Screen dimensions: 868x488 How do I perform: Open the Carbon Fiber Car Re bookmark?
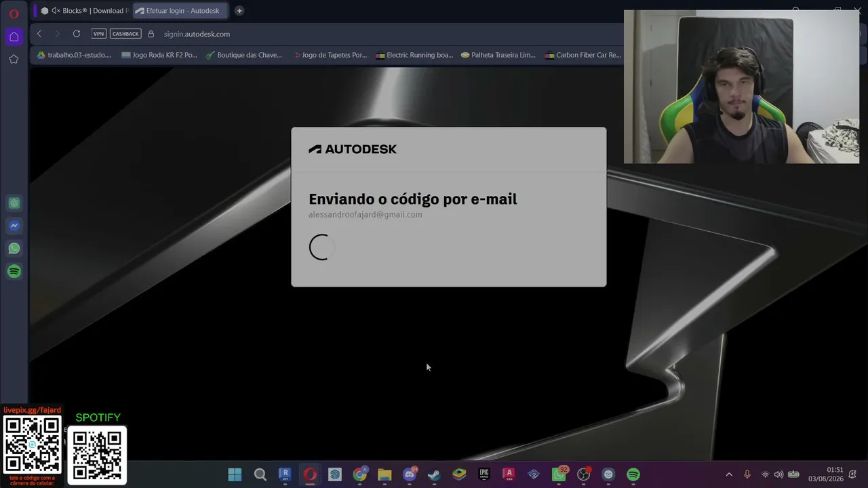pyautogui.click(x=583, y=55)
